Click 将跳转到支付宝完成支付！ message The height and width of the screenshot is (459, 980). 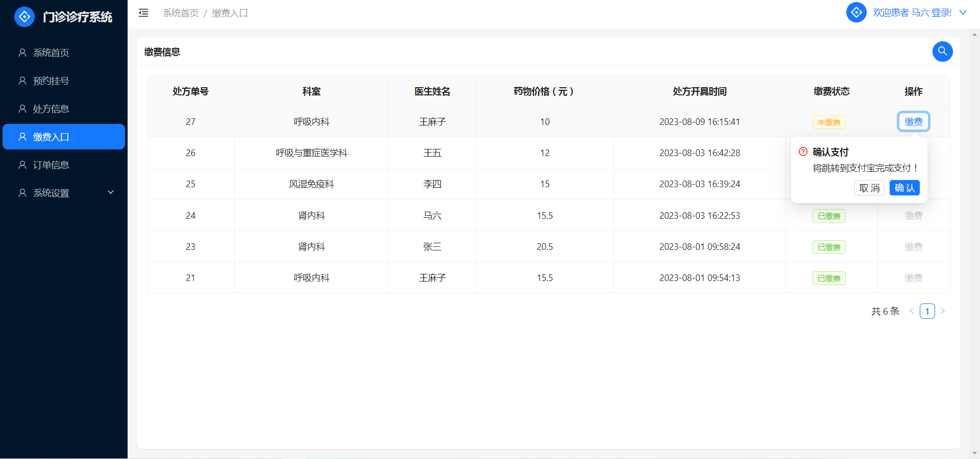pos(866,168)
